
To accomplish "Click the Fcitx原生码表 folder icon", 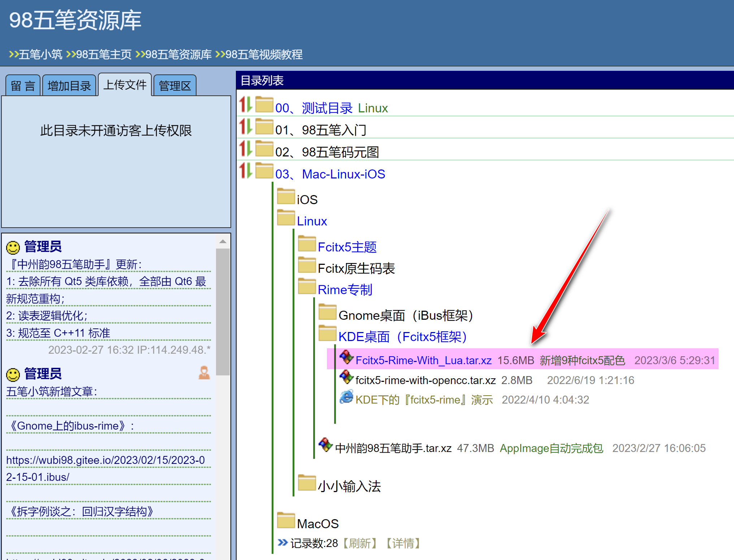I will [x=307, y=265].
